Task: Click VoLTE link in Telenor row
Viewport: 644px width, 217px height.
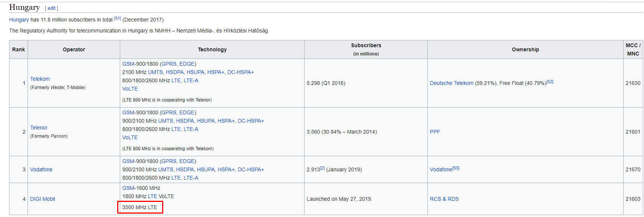Action: point(130,137)
